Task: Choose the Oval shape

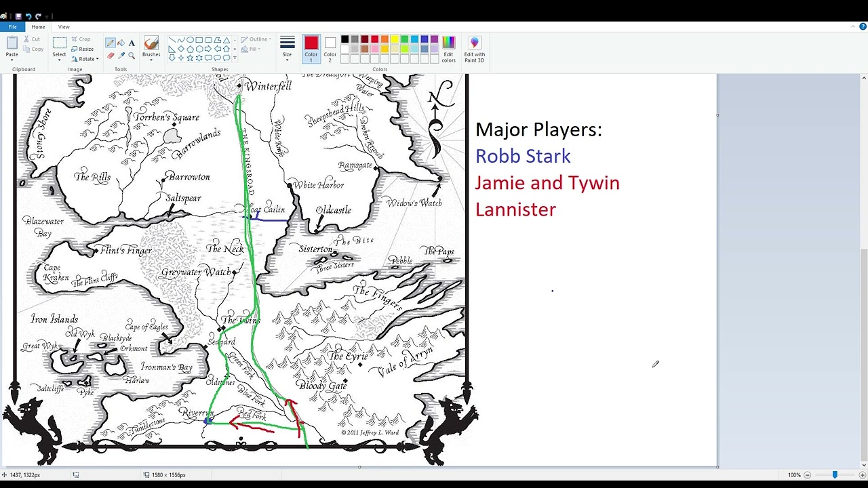Action: point(190,40)
